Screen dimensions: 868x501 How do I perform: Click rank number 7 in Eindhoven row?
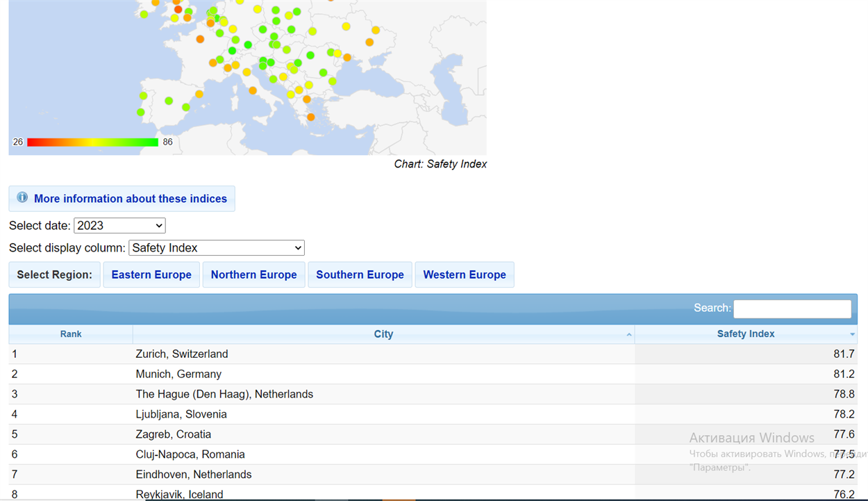pyautogui.click(x=15, y=475)
